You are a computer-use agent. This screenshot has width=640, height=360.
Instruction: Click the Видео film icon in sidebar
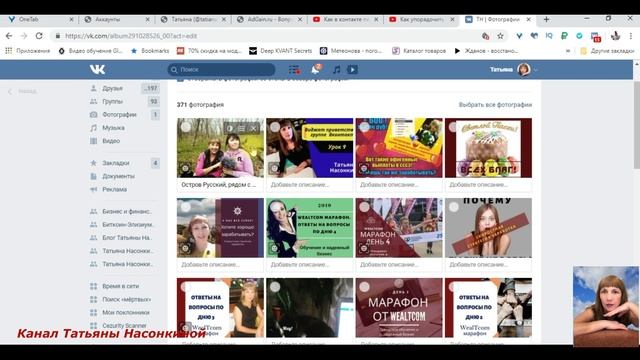click(93, 141)
